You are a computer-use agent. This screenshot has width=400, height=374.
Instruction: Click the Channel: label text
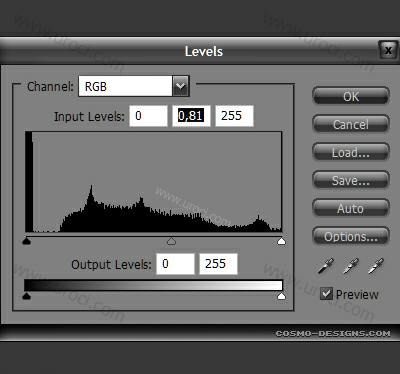tap(50, 87)
